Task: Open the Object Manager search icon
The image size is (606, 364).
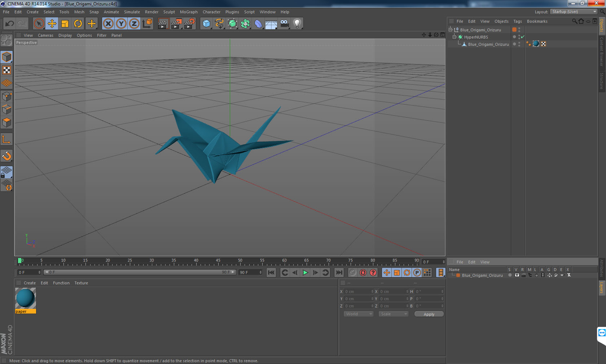Action: (574, 21)
